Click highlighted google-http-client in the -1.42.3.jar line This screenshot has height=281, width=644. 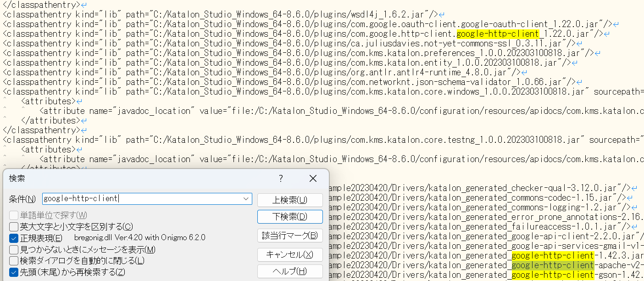(553, 255)
